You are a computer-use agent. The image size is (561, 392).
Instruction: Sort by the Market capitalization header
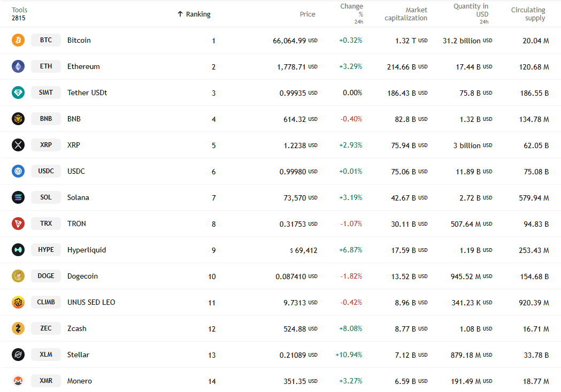406,14
